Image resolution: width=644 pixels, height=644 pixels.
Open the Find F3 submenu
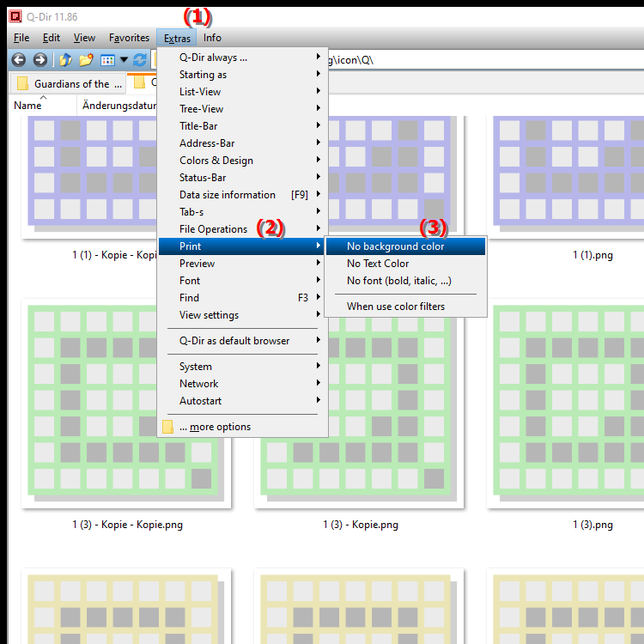(x=243, y=298)
